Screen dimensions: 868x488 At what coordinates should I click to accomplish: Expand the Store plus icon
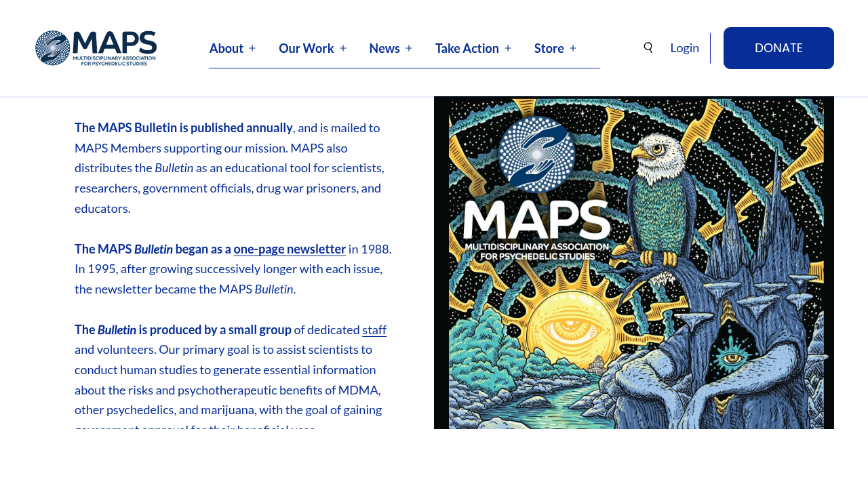pyautogui.click(x=573, y=48)
